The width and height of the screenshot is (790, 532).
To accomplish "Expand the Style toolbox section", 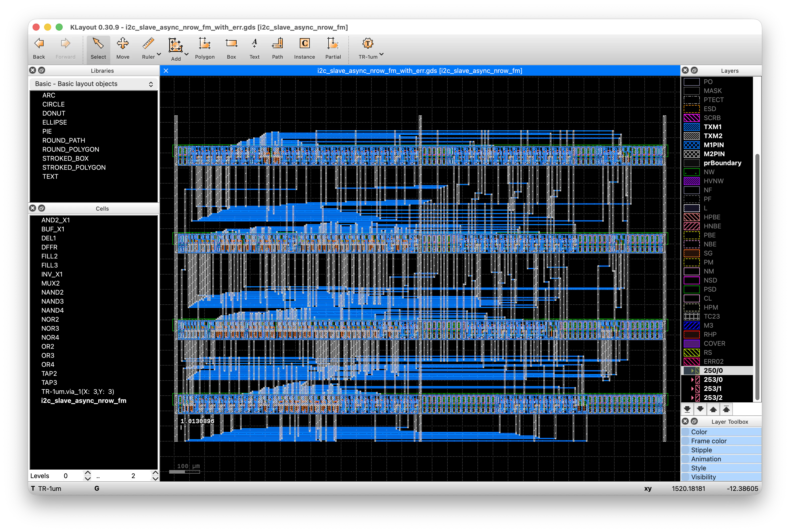I will pyautogui.click(x=721, y=468).
